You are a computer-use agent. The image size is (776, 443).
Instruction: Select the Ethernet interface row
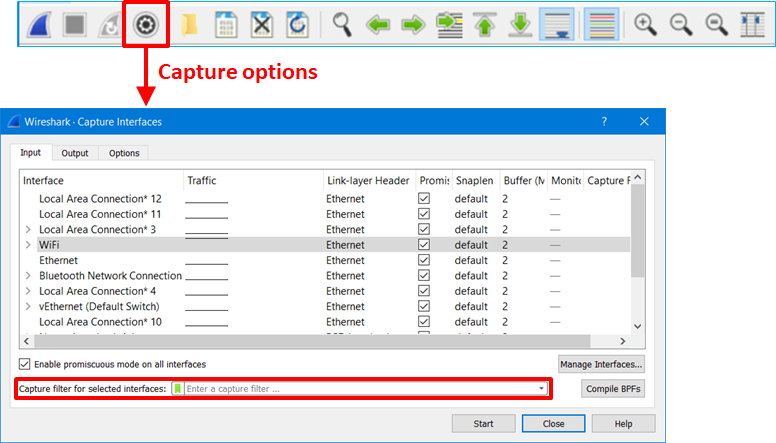click(325, 260)
